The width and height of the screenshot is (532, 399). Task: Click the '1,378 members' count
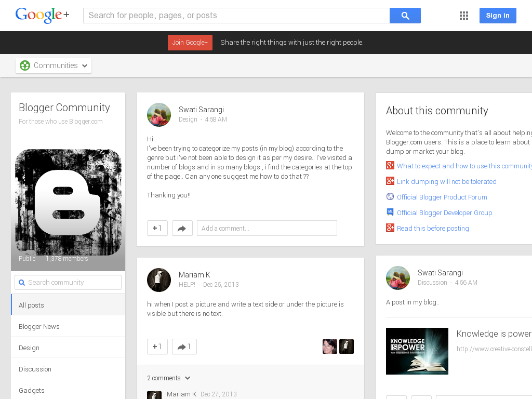tap(67, 259)
